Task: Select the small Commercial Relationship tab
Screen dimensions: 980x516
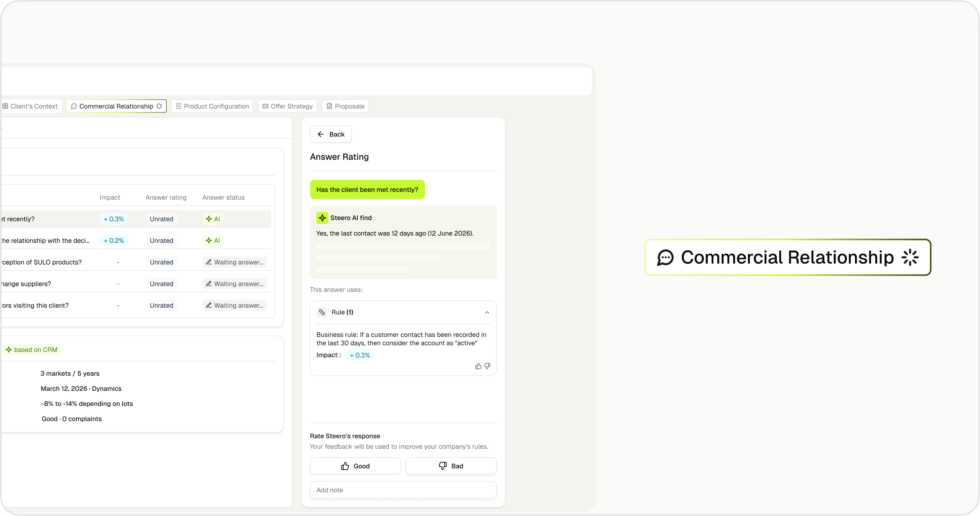Action: click(116, 106)
